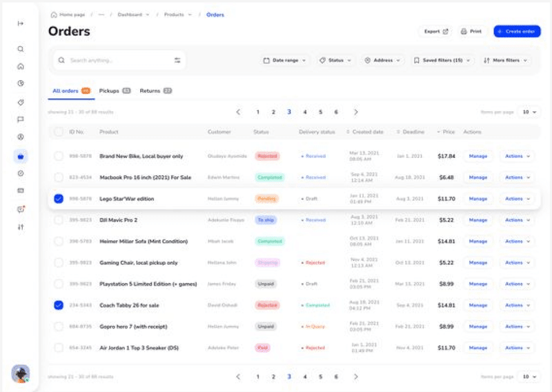The height and width of the screenshot is (392, 552).
Task: Go to previous page with top left arrow
Action: point(238,112)
